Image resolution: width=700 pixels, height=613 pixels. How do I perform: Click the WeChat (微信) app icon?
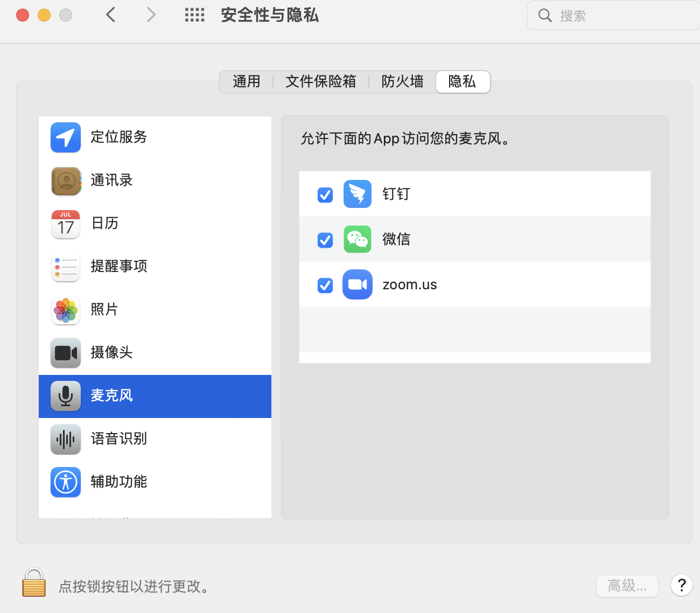358,239
